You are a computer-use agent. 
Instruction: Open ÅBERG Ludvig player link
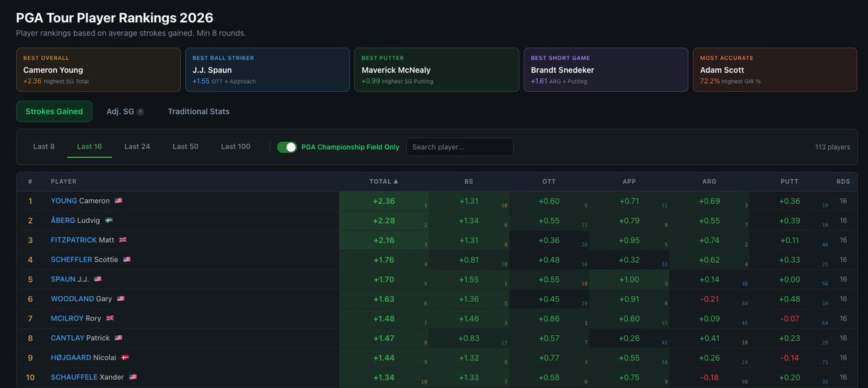pyautogui.click(x=75, y=220)
